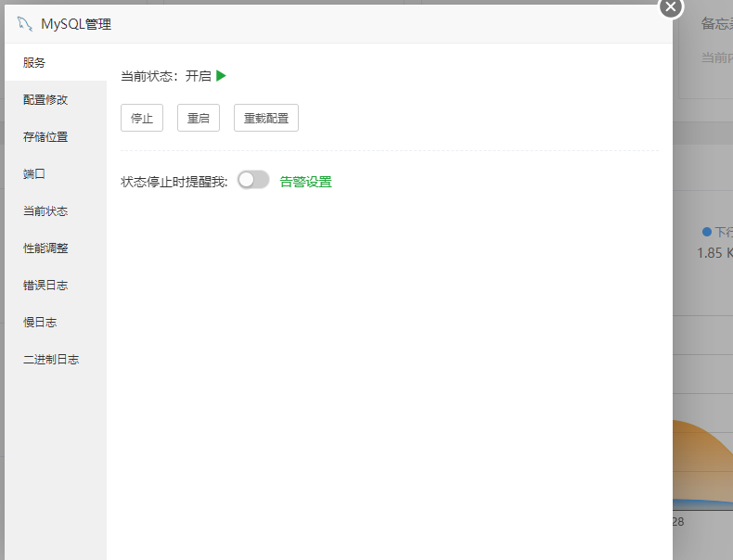The width and height of the screenshot is (733, 560).
Task: Click the 状态停止时提醒我 label
Action: [x=174, y=182]
